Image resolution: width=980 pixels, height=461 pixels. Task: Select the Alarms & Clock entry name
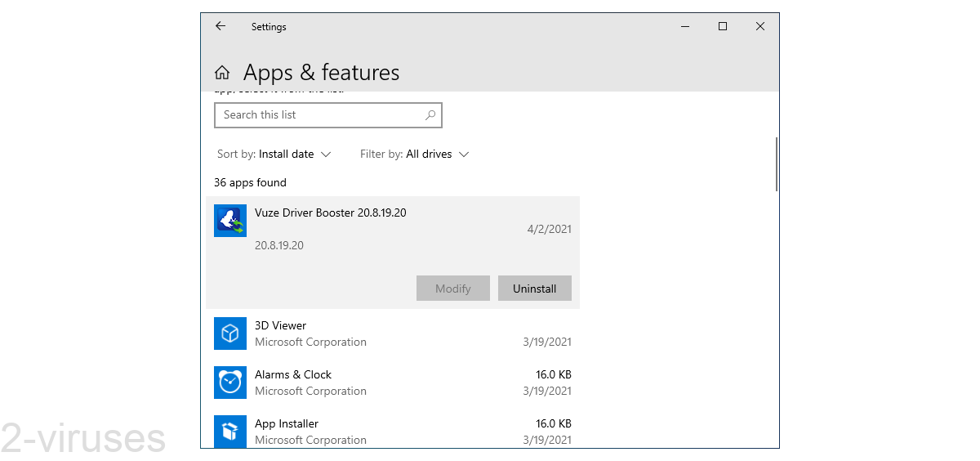293,374
